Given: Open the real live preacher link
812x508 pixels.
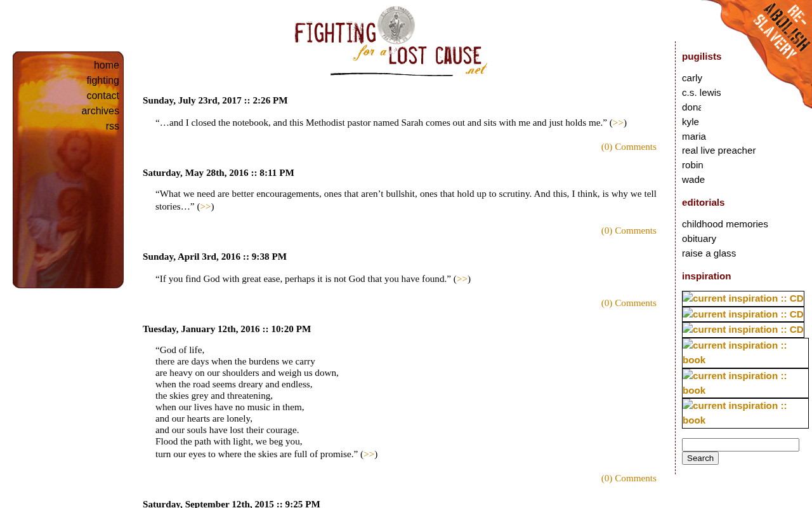Looking at the screenshot, I should click(719, 150).
